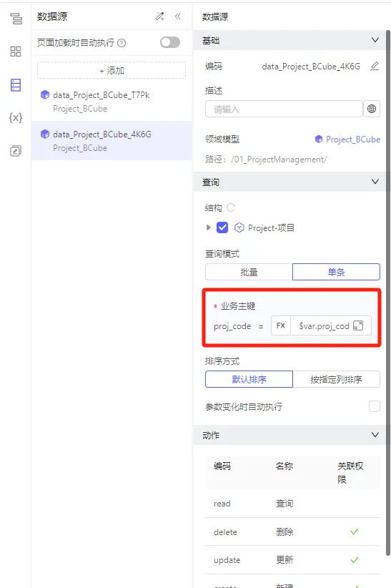Screen dimensions: 391x588
Task: Toggle 页面加载时自动执行 switch
Action: click(170, 42)
